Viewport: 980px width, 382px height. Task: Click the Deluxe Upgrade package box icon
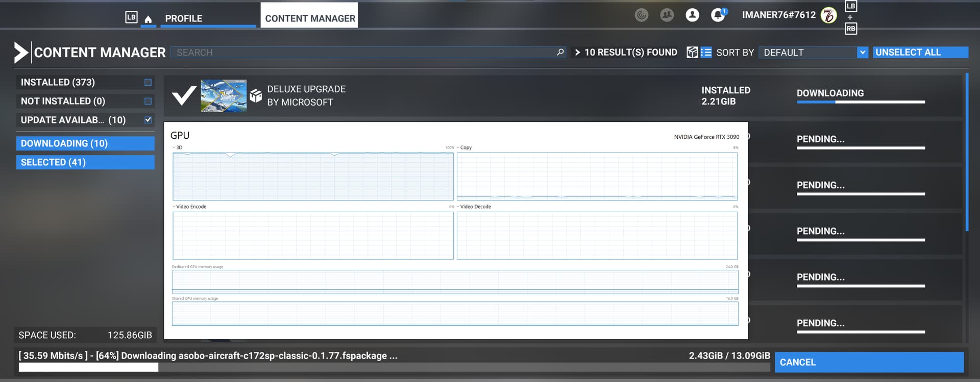256,95
